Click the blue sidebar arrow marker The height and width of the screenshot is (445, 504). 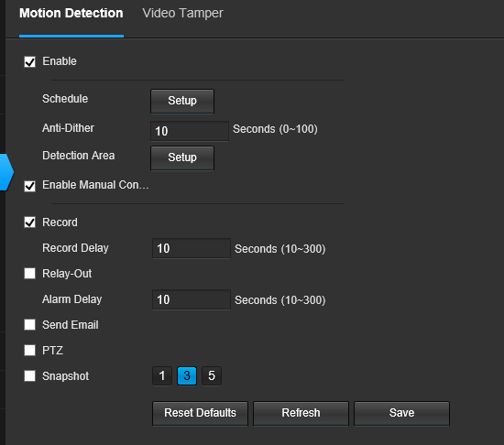click(6, 172)
